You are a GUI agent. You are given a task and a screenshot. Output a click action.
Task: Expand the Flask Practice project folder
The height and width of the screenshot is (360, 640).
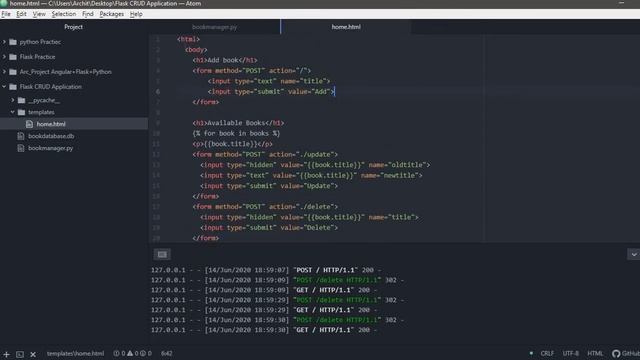coord(4,57)
